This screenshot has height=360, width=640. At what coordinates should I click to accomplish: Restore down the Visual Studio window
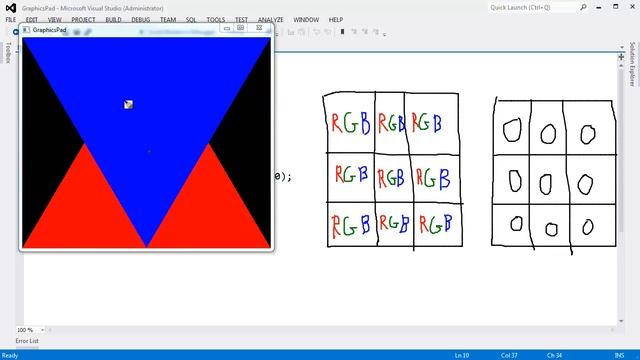616,7
